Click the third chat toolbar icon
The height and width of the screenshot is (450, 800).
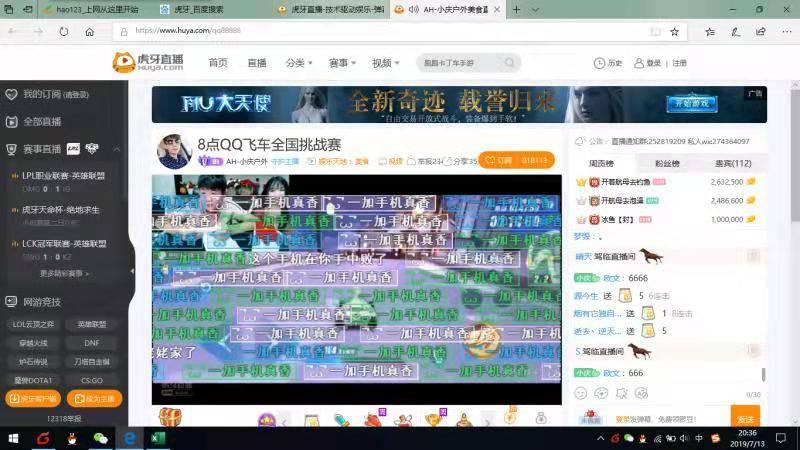621,393
